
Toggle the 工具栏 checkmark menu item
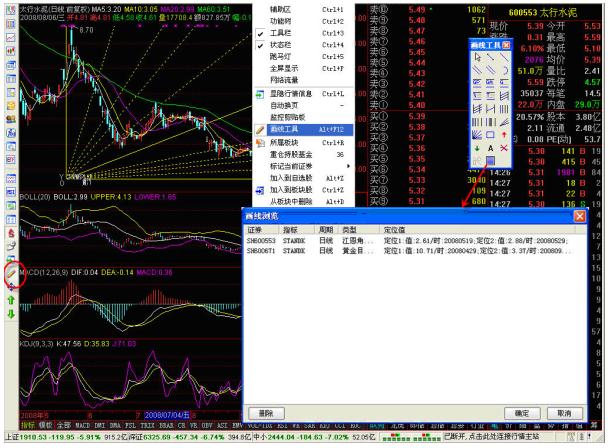click(x=303, y=33)
